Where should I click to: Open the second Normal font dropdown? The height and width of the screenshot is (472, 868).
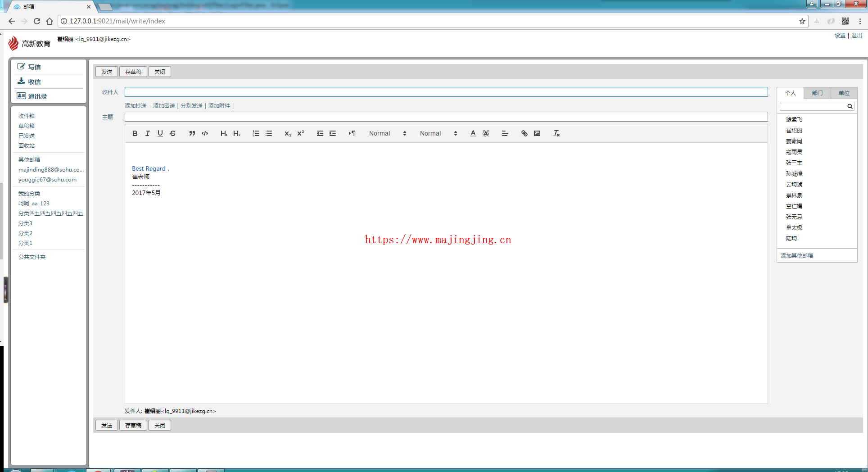tap(439, 133)
